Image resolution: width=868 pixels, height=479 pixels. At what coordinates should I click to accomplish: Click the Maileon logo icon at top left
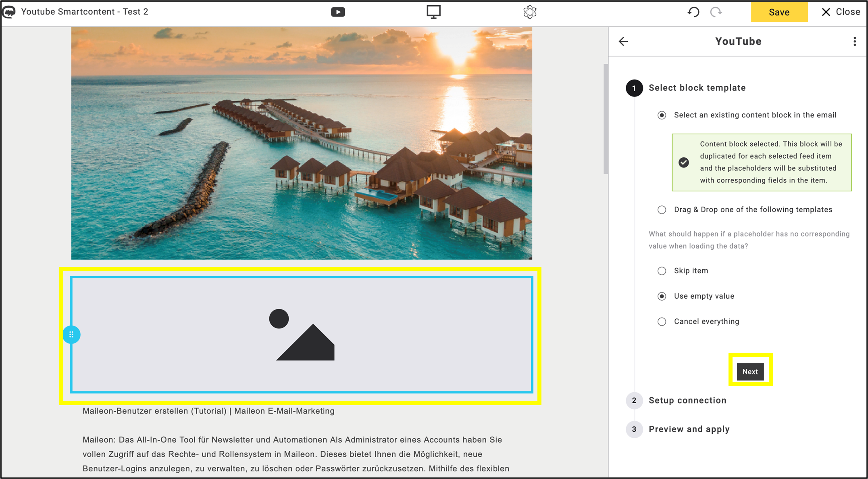coord(9,12)
